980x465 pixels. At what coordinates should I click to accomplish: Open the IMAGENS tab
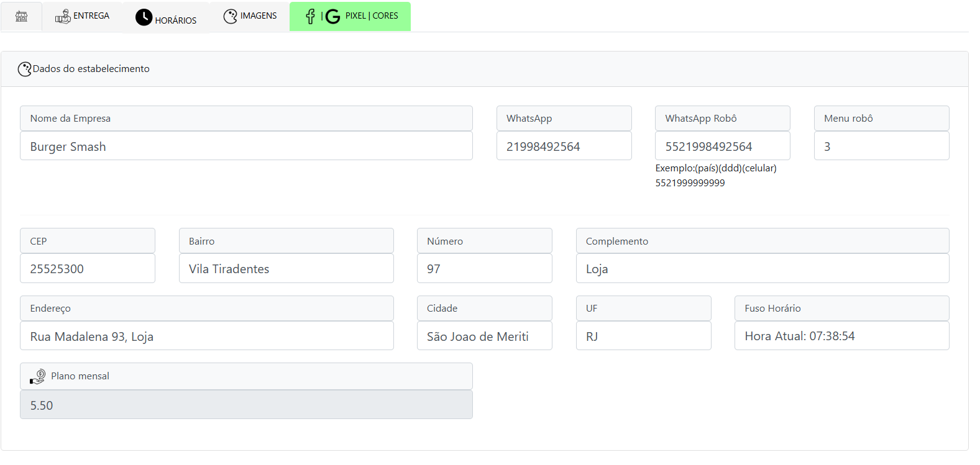[x=258, y=16]
